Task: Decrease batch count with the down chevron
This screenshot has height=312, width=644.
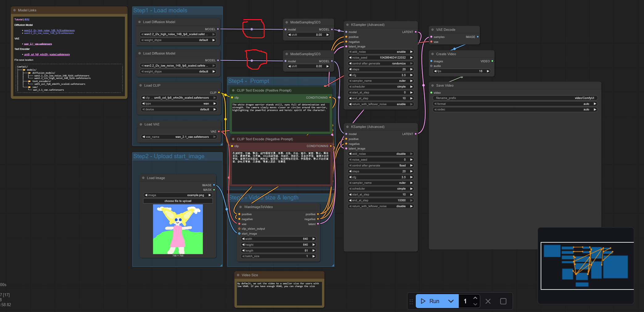Action: (x=475, y=304)
